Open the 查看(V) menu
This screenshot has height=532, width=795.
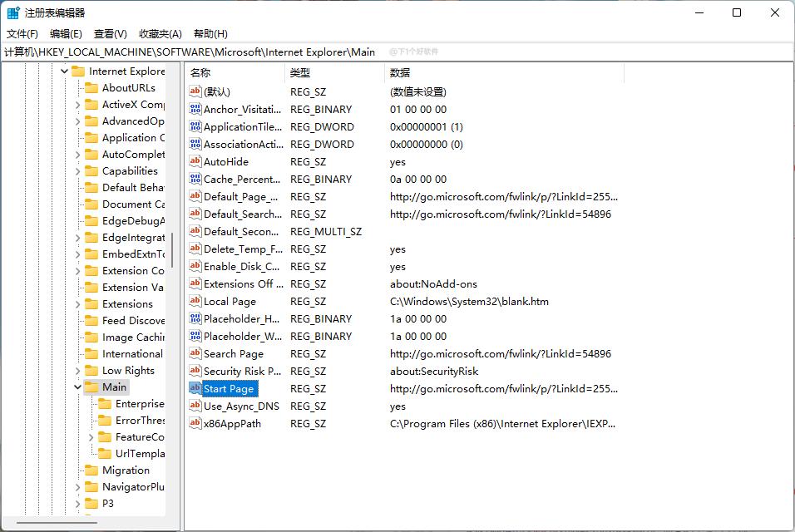click(110, 33)
